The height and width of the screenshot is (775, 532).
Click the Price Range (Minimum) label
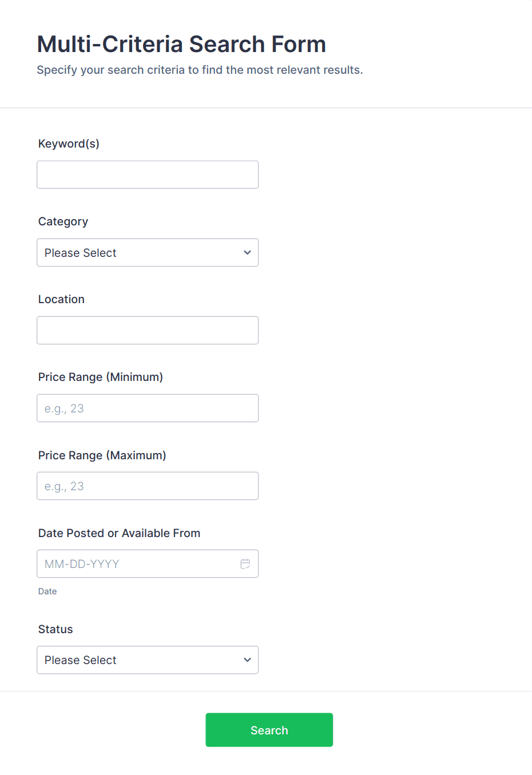click(x=101, y=377)
